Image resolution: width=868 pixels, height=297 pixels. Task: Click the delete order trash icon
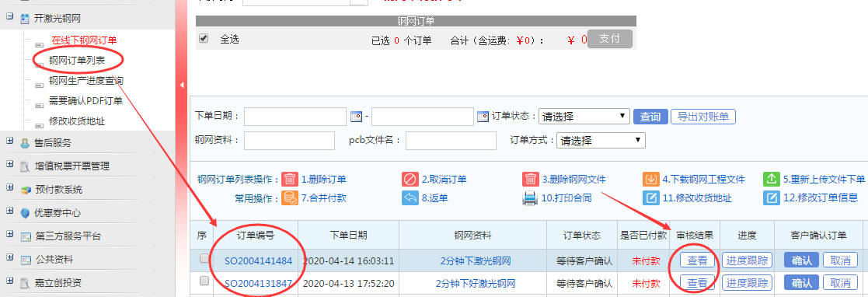(290, 179)
